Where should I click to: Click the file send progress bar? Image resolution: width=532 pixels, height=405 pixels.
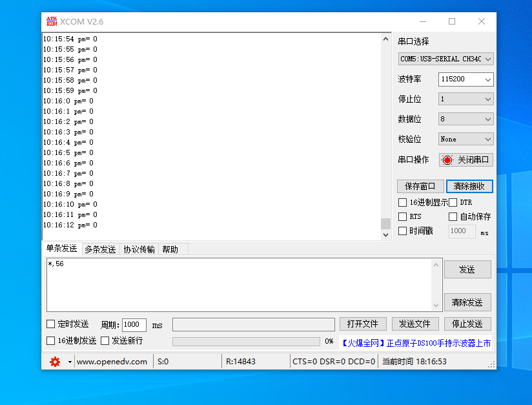click(x=246, y=342)
